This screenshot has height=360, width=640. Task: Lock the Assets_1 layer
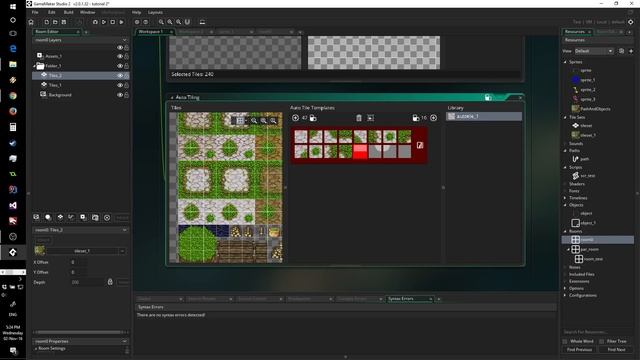point(127,56)
